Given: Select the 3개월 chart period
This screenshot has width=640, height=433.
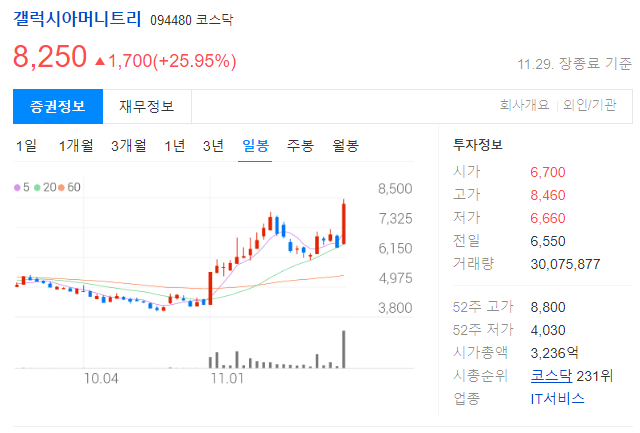Looking at the screenshot, I should coord(129,146).
